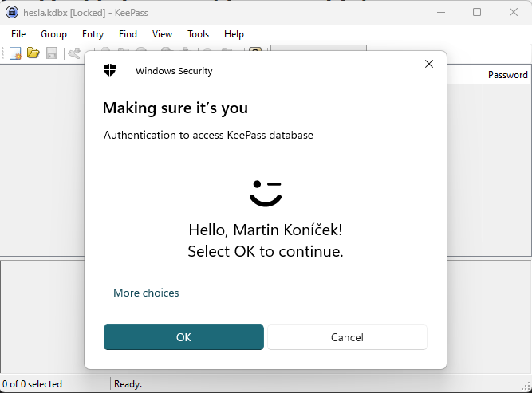Click the "Hello, Martin Koníček!" greeting text
Image resolution: width=532 pixels, height=393 pixels.
(x=266, y=230)
